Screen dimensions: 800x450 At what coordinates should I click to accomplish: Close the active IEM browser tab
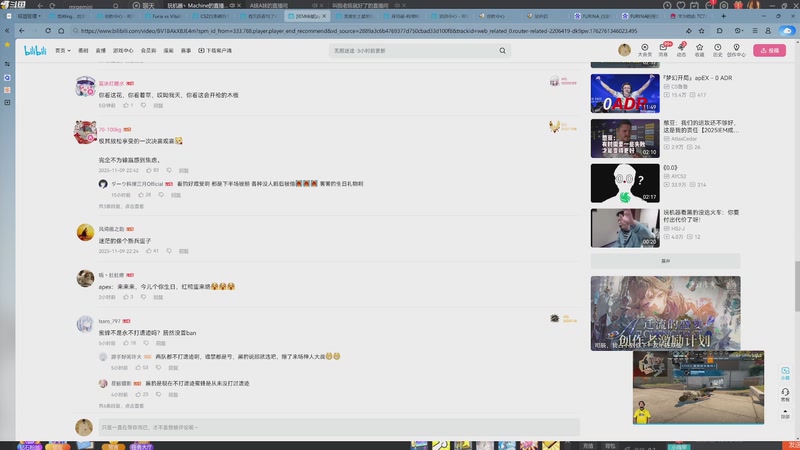coord(324,16)
